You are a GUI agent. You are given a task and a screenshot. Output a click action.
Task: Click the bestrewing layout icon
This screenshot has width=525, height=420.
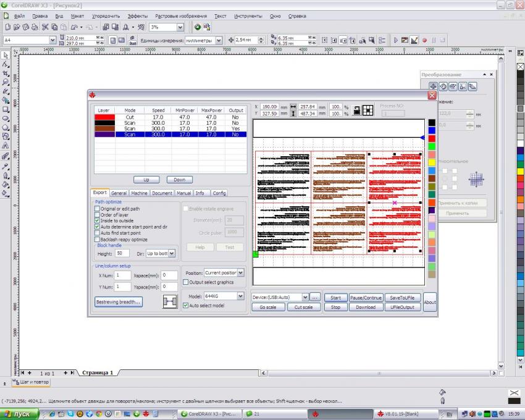[169, 301]
